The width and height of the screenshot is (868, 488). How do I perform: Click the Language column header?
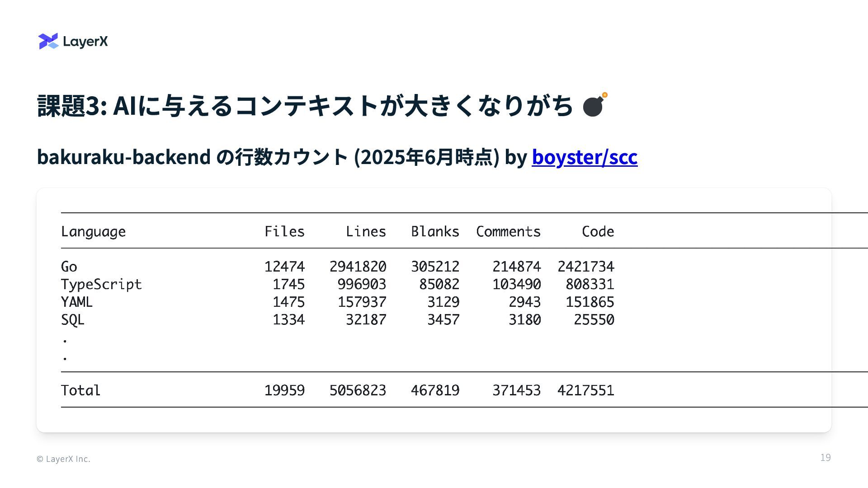click(93, 231)
